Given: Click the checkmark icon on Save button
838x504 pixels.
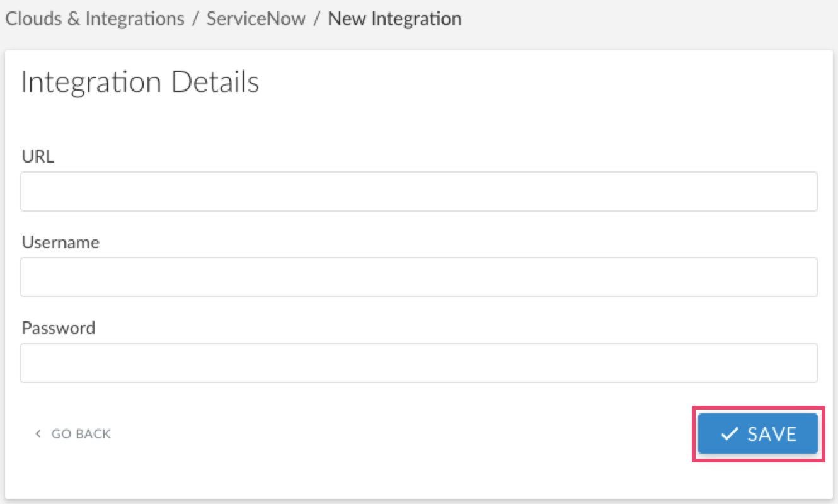Looking at the screenshot, I should point(730,434).
